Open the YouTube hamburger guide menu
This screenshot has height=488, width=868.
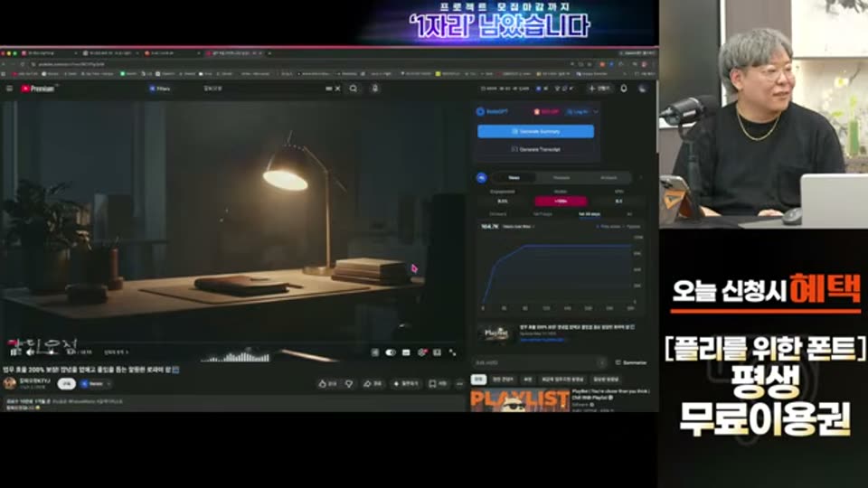[x=9, y=89]
